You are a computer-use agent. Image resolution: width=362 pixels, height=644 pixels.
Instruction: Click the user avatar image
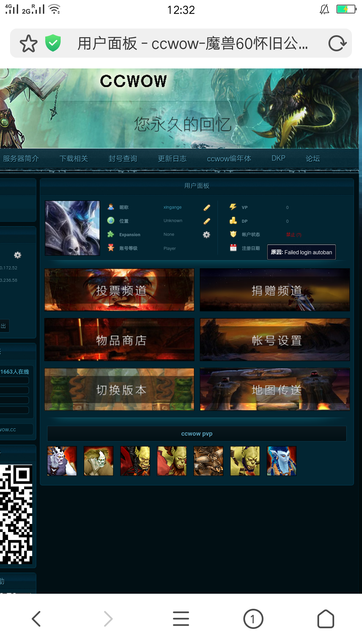pos(72,228)
